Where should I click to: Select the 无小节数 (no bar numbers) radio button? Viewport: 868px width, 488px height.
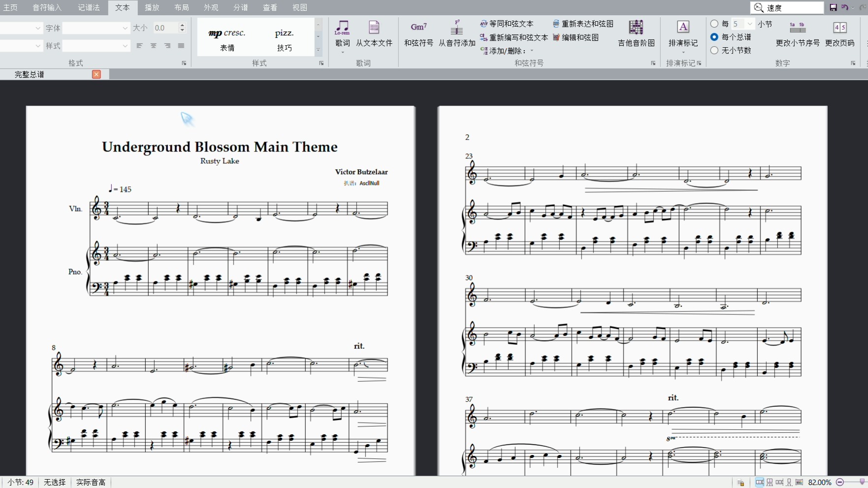click(714, 50)
